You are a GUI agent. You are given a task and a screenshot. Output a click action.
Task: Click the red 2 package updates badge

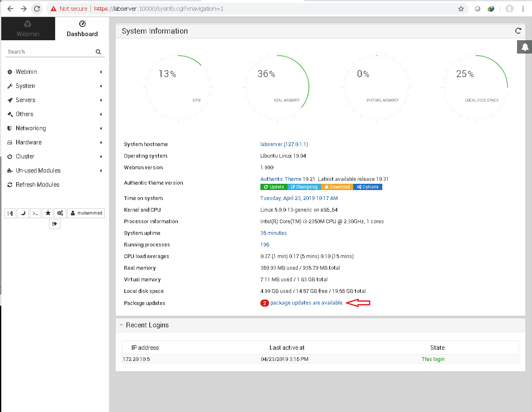click(x=265, y=303)
